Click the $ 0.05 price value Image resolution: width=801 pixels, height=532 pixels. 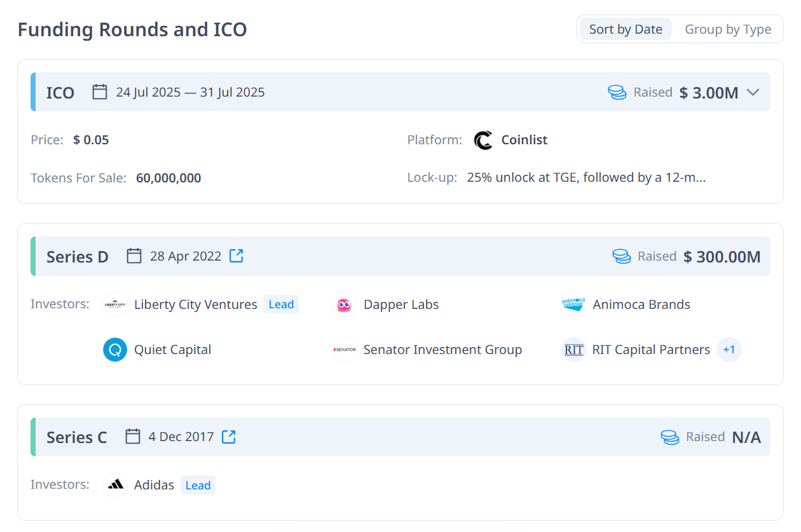coord(91,140)
